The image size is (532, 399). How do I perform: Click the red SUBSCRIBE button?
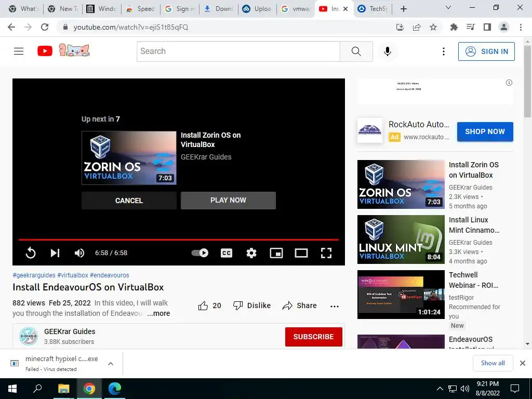click(313, 337)
